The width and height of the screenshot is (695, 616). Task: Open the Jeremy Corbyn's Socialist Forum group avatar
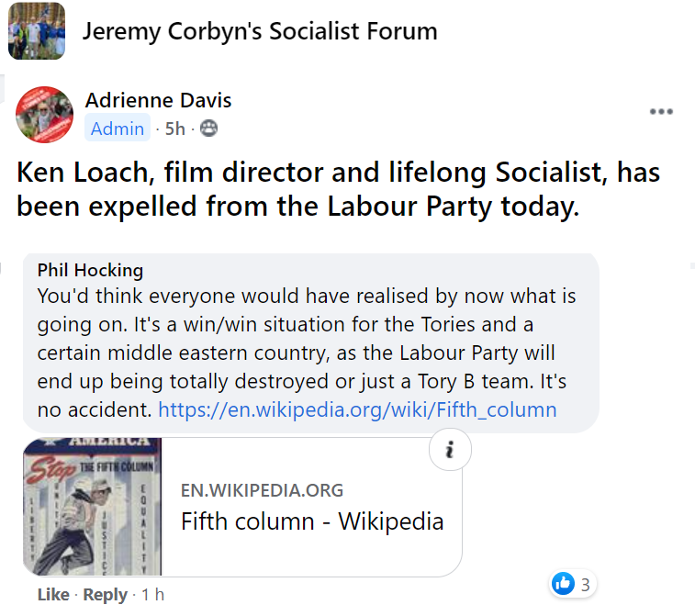pyautogui.click(x=37, y=31)
